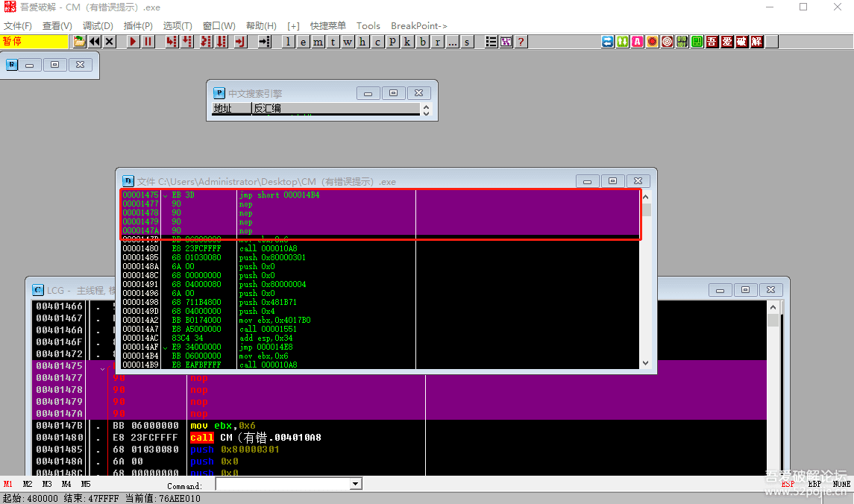This screenshot has width=854, height=504.
Task: Click the 地址 column header
Action: (x=222, y=108)
